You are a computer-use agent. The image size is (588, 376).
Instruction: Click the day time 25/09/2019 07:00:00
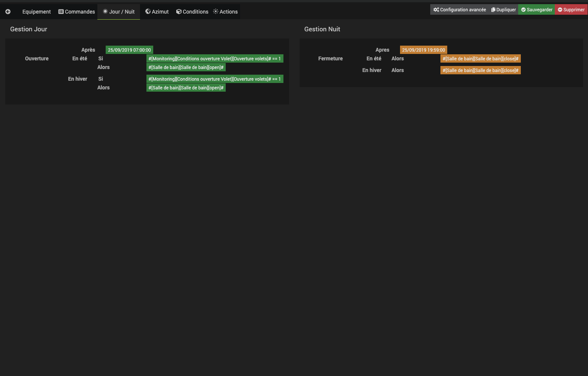point(129,50)
